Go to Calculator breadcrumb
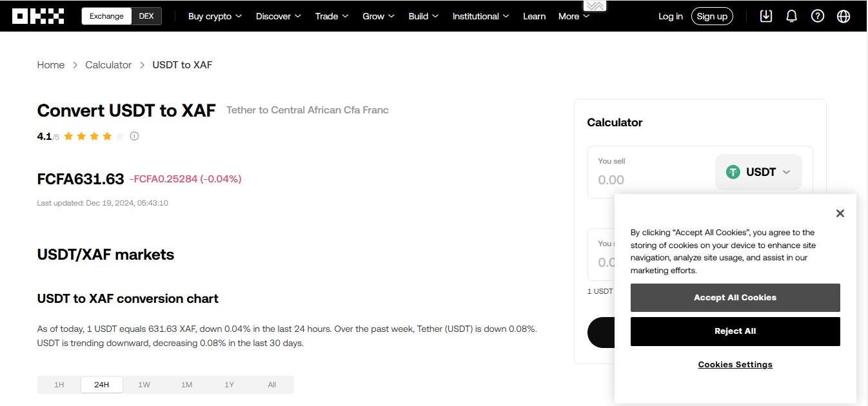 coord(108,65)
